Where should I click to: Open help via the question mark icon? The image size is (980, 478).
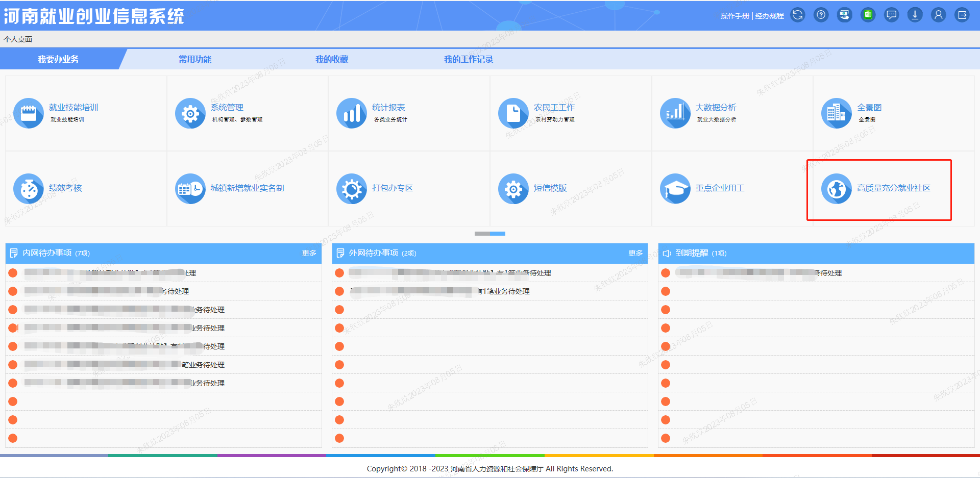(x=821, y=15)
